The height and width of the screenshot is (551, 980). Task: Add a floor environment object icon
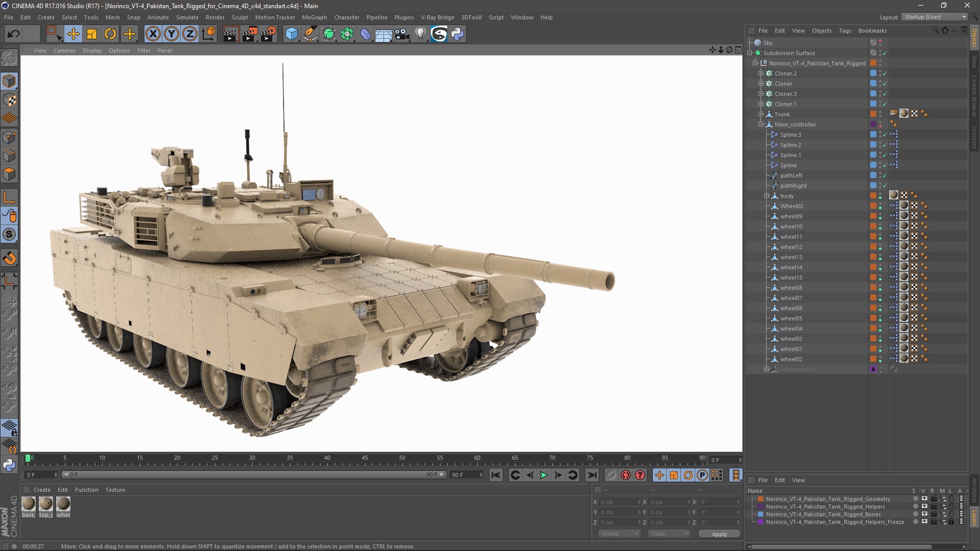click(384, 34)
